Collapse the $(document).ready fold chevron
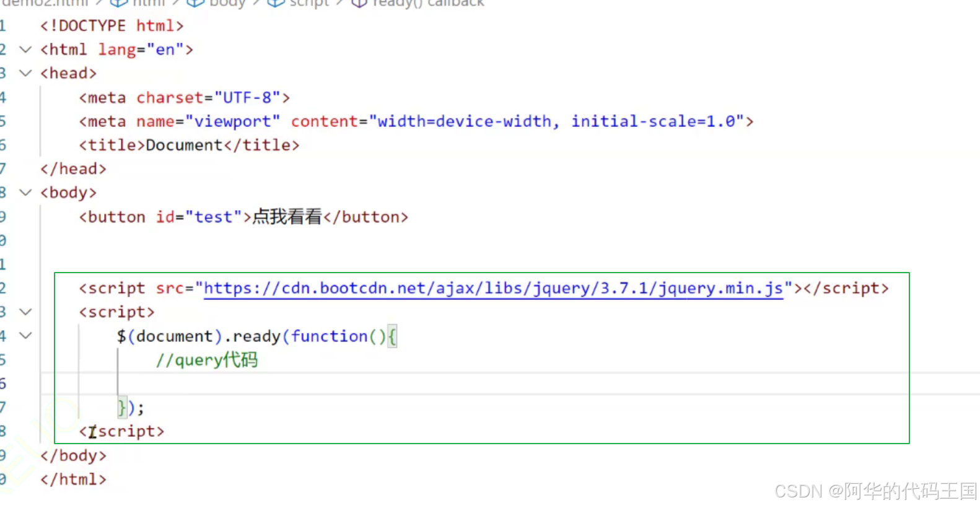Image resolution: width=980 pixels, height=508 pixels. coord(25,336)
